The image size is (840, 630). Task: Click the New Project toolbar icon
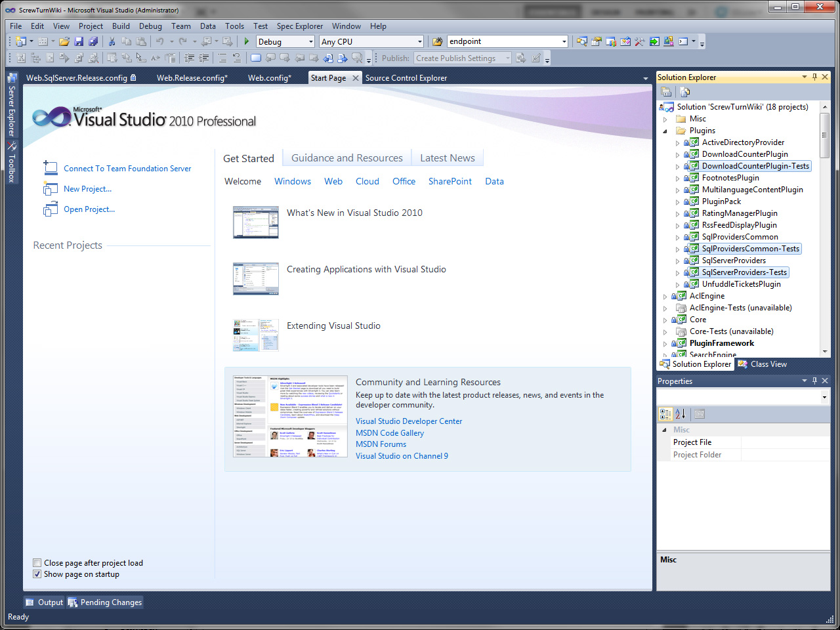(x=20, y=41)
